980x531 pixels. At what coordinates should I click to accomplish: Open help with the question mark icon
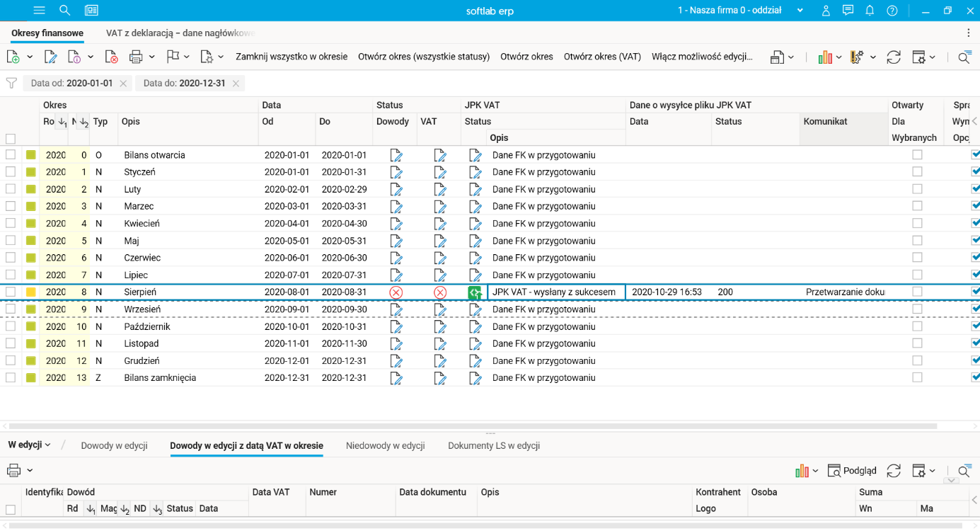click(892, 11)
